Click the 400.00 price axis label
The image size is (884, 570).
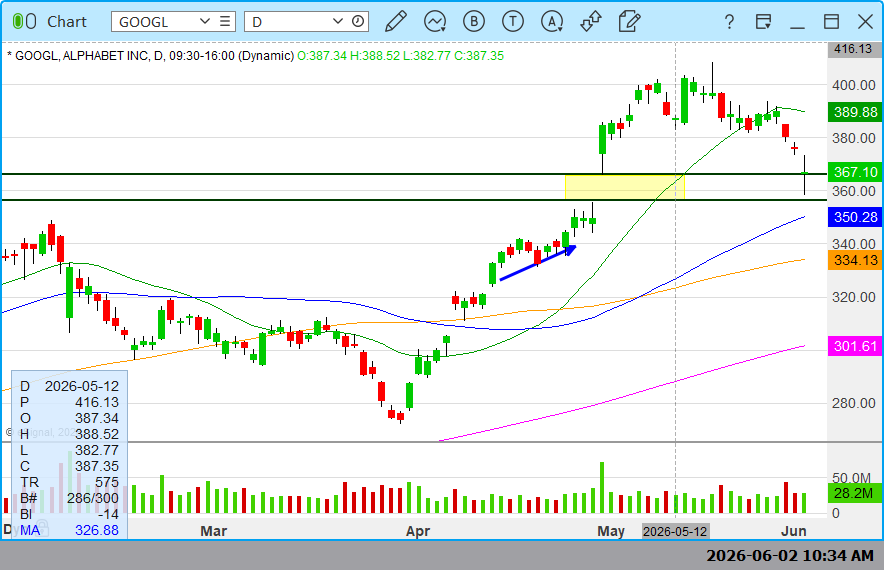click(x=854, y=85)
